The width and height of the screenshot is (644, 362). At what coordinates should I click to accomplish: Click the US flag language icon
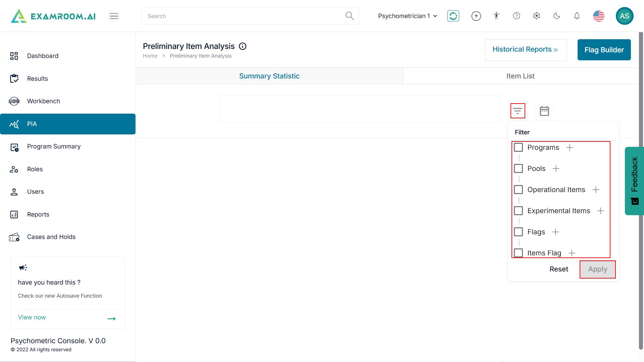tap(598, 16)
